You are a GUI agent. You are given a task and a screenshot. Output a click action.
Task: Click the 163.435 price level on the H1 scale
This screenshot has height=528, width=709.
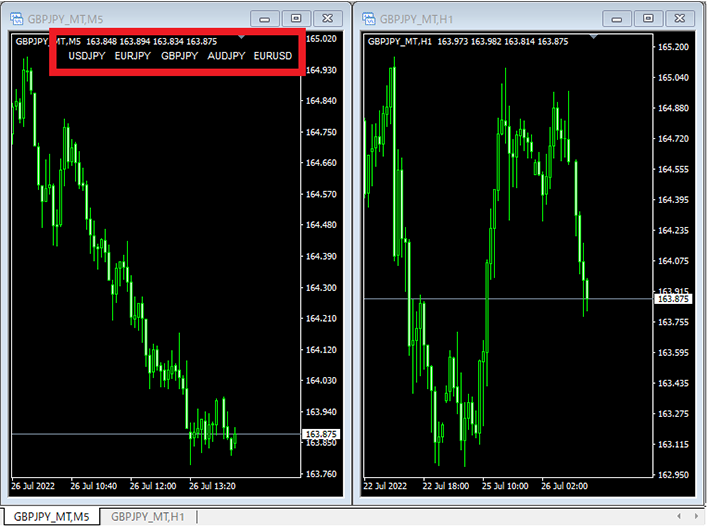point(673,383)
